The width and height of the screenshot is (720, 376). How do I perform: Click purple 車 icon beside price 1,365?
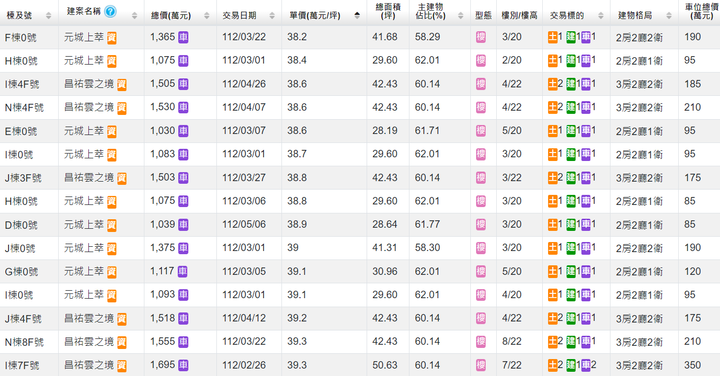pos(183,37)
